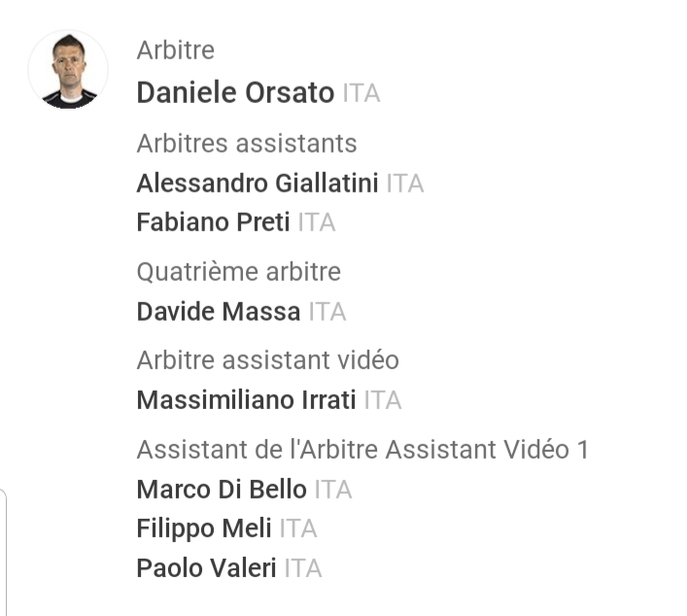Click ITA tag next to Alessandro Giallatini
This screenshot has height=616, width=687.
tap(404, 184)
